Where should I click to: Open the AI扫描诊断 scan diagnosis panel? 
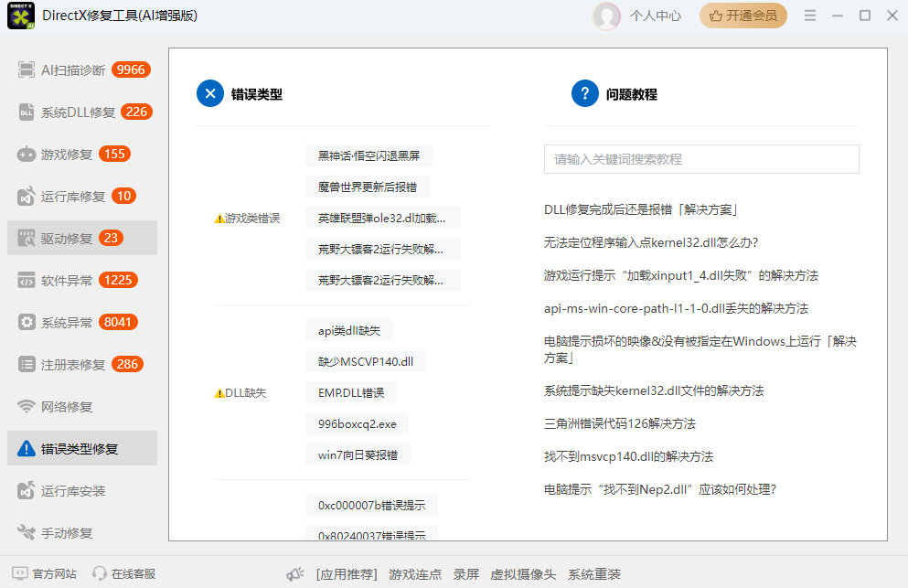[64, 69]
